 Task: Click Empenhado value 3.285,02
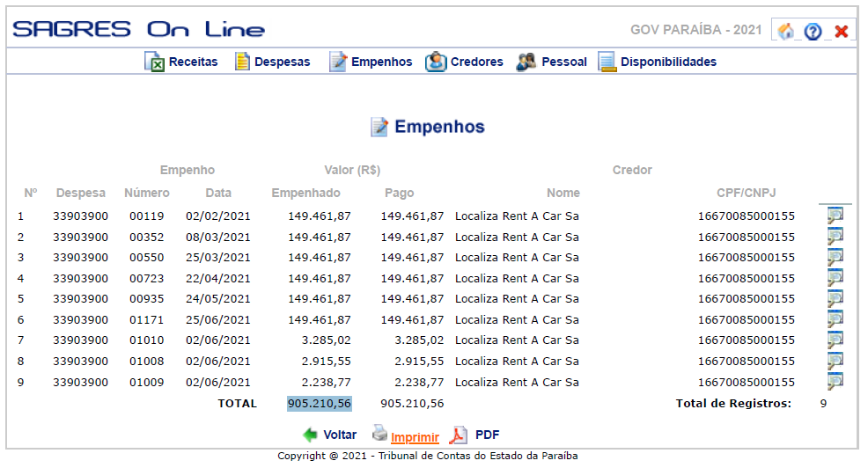point(327,340)
